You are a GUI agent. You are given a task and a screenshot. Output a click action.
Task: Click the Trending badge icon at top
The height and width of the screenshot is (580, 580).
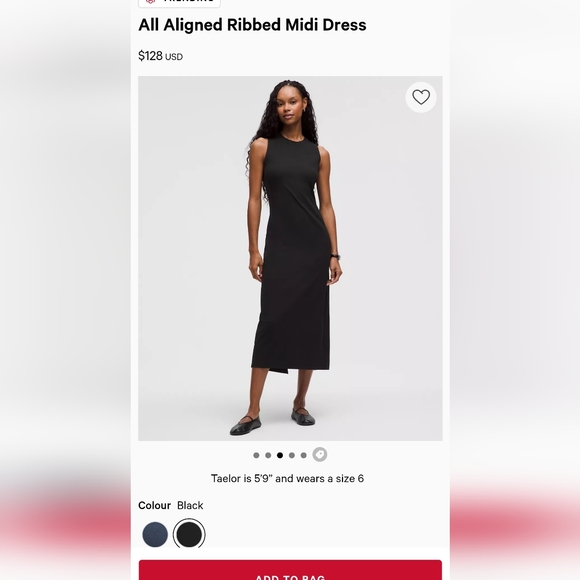tap(150, 1)
